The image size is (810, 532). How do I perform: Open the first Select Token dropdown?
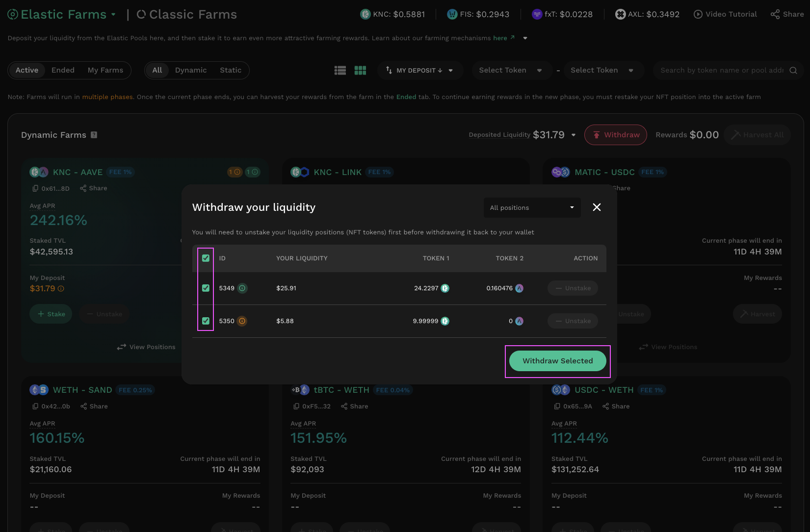click(x=511, y=71)
